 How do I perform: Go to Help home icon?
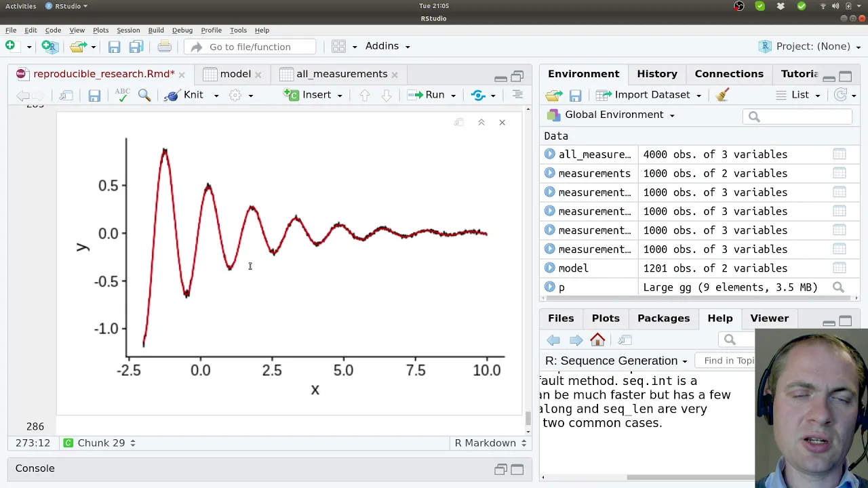(x=597, y=340)
